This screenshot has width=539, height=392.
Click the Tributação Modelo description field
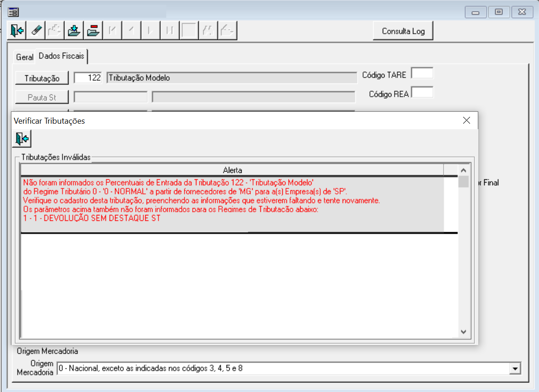[x=231, y=78]
